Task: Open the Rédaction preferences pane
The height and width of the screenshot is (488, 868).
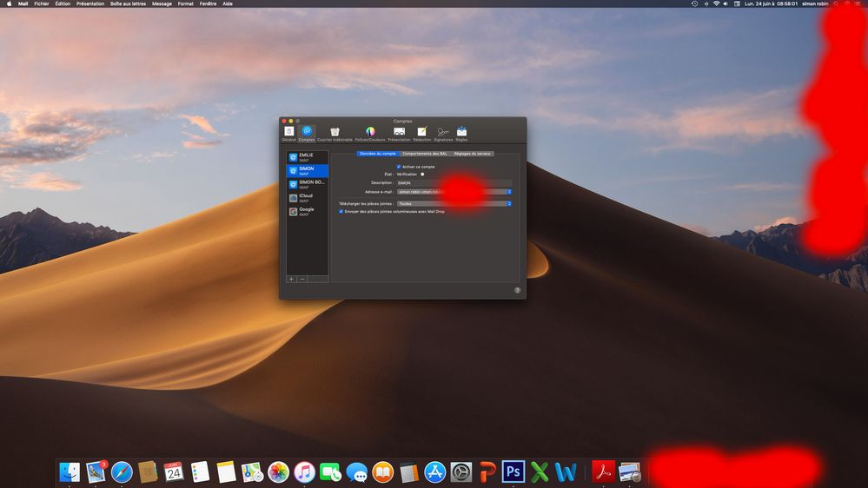Action: (422, 133)
